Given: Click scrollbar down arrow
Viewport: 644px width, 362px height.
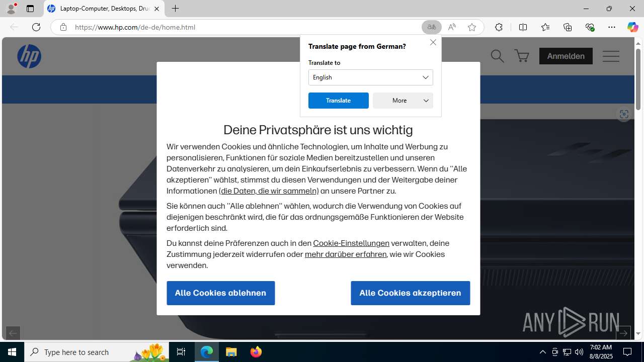Looking at the screenshot, I should pos(638,334).
